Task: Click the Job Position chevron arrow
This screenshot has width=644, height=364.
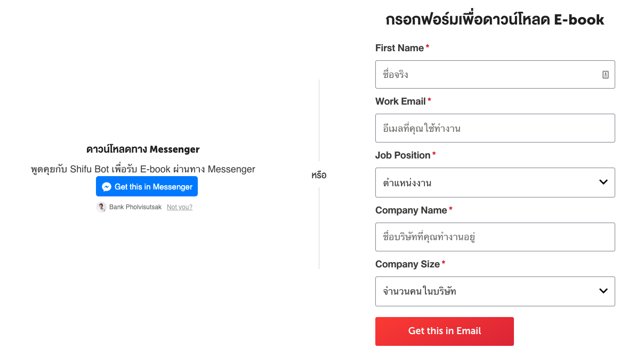Action: (603, 182)
